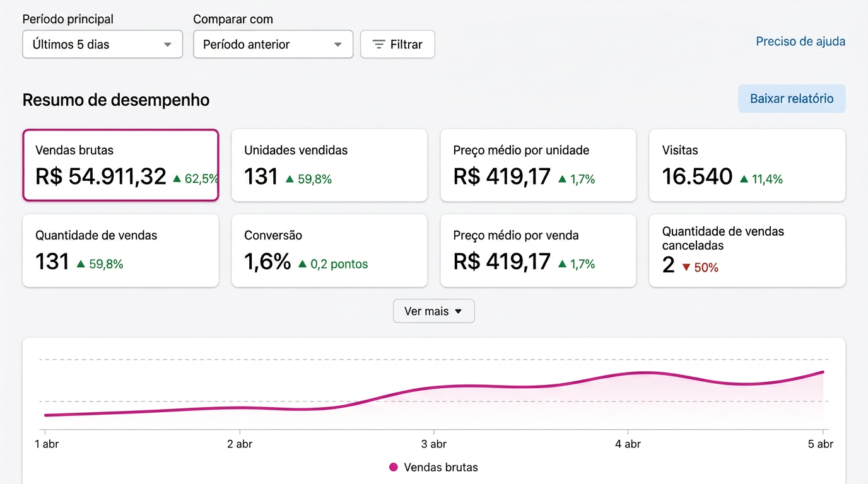This screenshot has height=484, width=868.
Task: Click the 3 abr axis label
Action: [433, 444]
